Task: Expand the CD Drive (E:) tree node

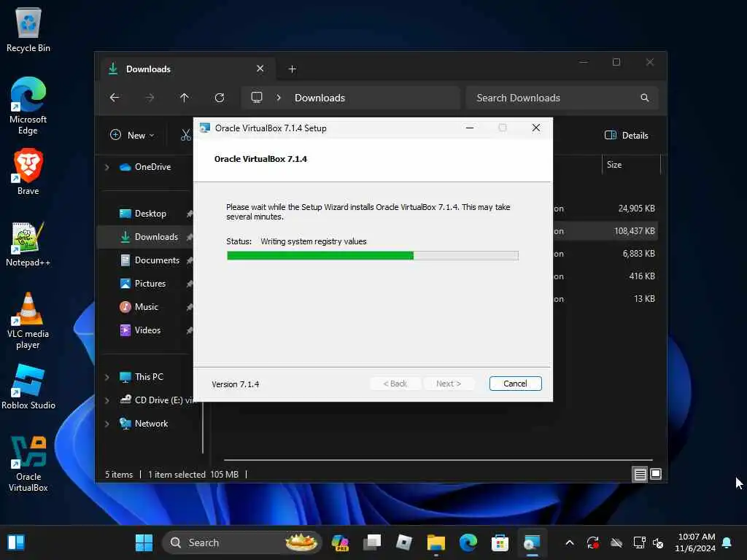Action: tap(107, 400)
